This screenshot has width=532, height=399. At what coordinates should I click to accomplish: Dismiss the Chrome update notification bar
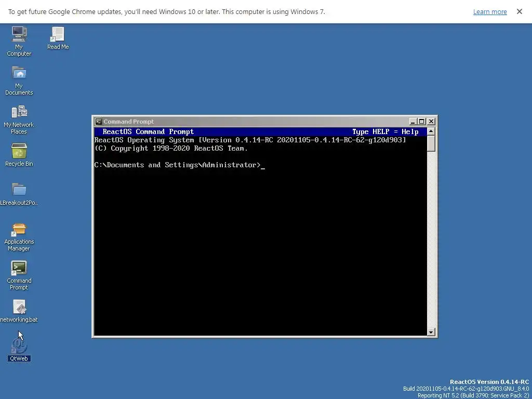[520, 11]
